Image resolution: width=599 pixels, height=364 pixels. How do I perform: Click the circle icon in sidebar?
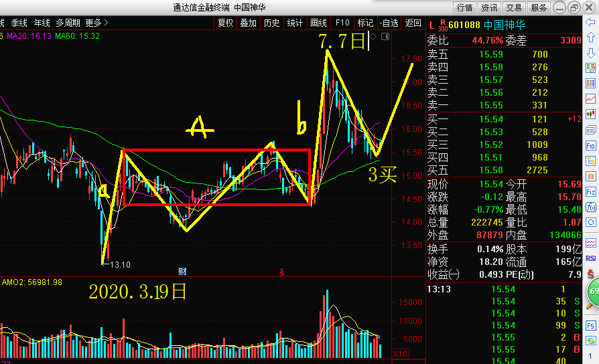(590, 222)
